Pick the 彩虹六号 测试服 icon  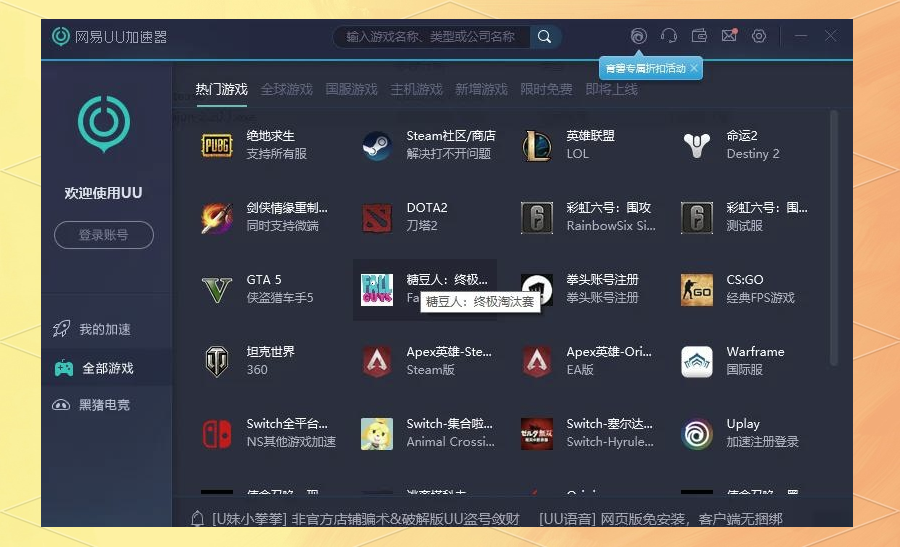pos(697,218)
